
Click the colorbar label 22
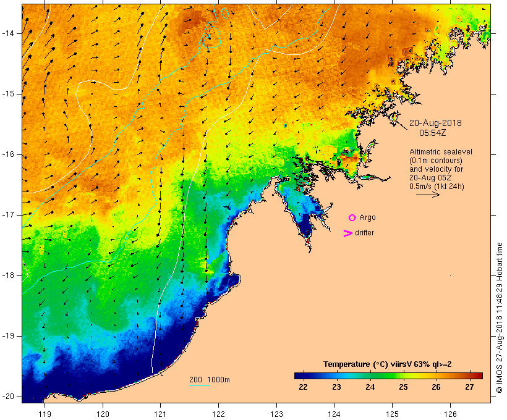coord(304,387)
